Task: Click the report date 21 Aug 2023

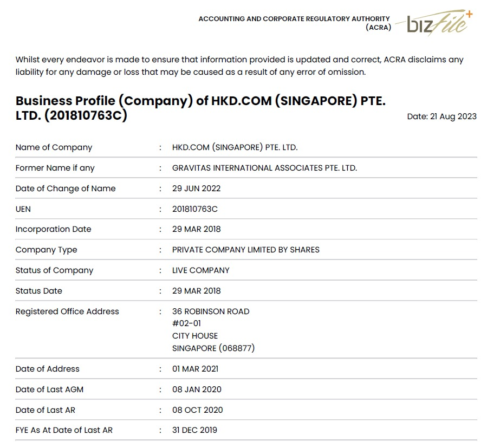Action: [441, 116]
